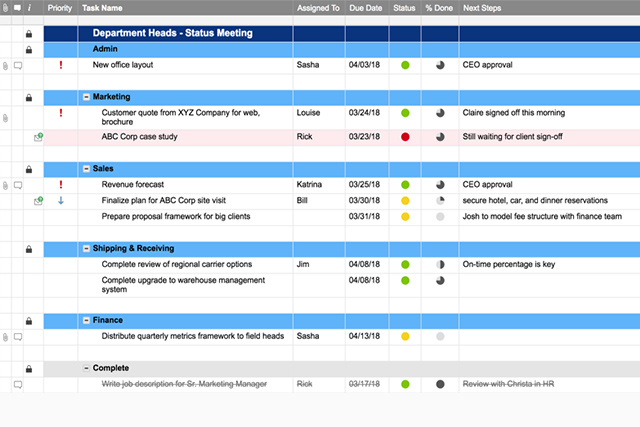Select due date cell '04/13/18'
This screenshot has height=427, width=640.
[367, 337]
